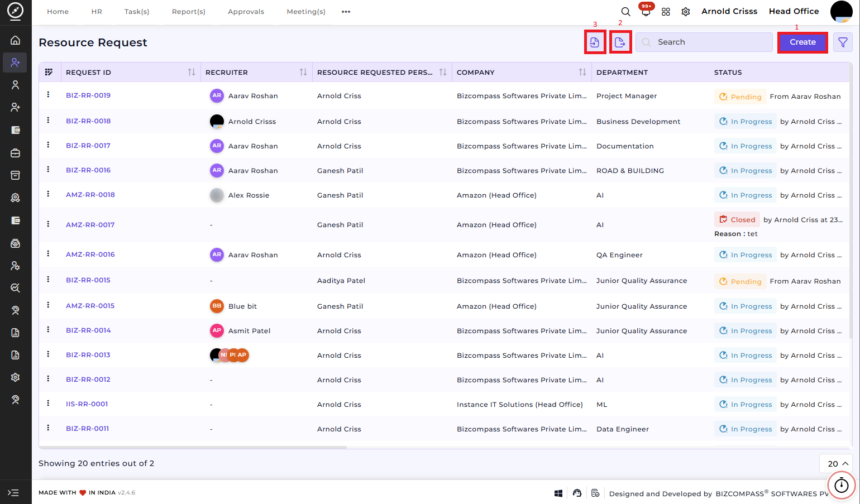This screenshot has width=860, height=504.
Task: Open the apps grid icon in header
Action: [x=666, y=12]
